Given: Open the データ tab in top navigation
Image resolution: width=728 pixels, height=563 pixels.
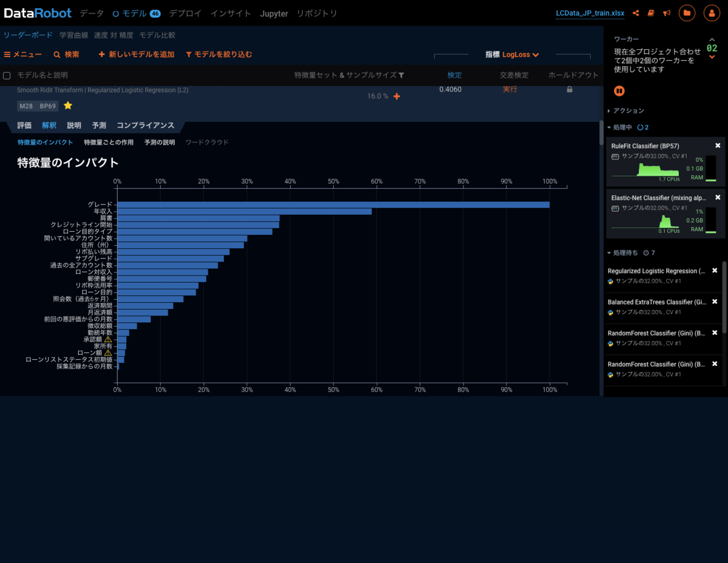Looking at the screenshot, I should click(92, 13).
